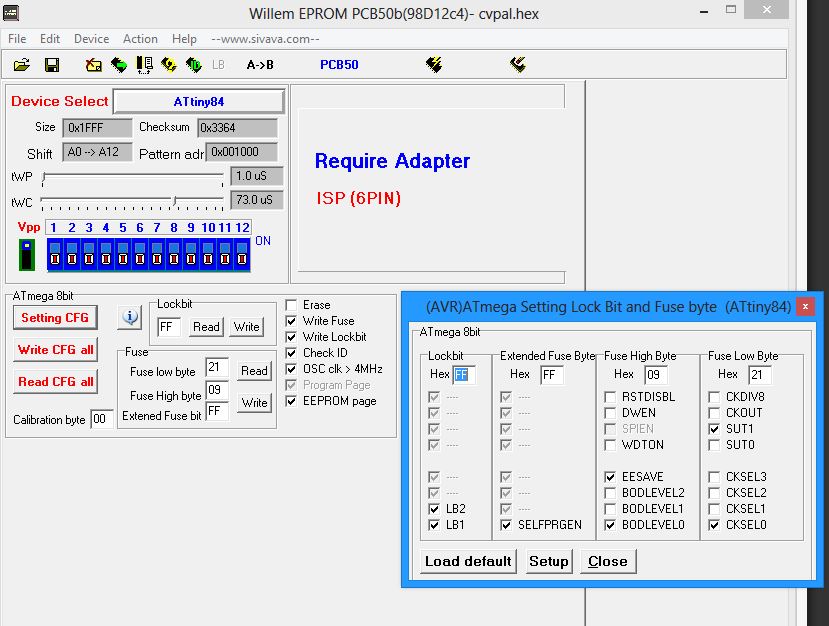829x626 pixels.
Task: Click the Setting CFG button
Action: 55,318
